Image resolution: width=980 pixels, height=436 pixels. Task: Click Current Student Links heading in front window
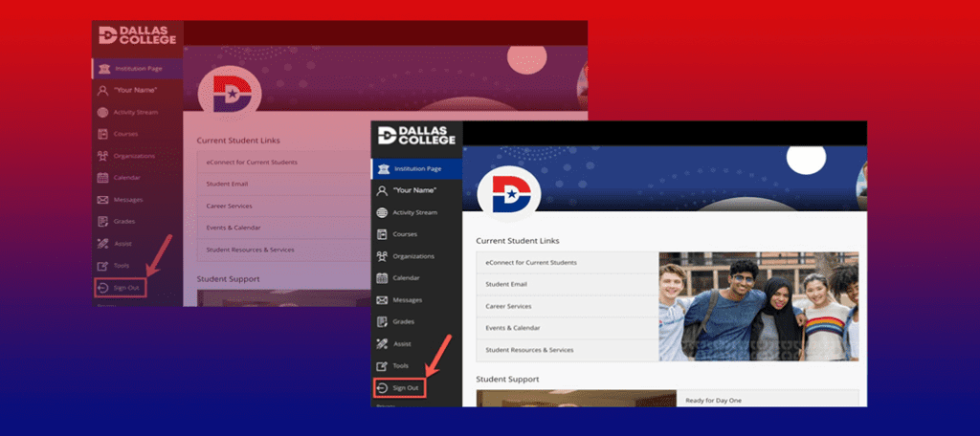point(518,241)
